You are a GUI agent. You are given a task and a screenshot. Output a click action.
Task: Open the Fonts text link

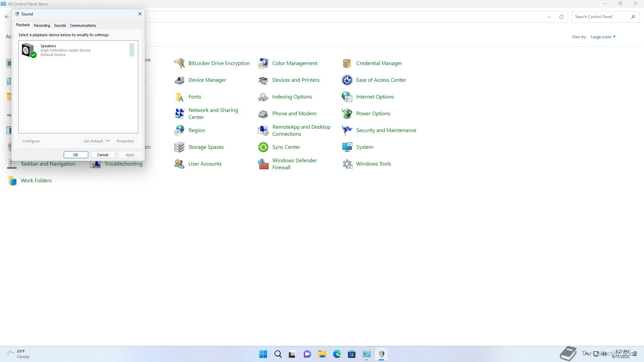[195, 97]
